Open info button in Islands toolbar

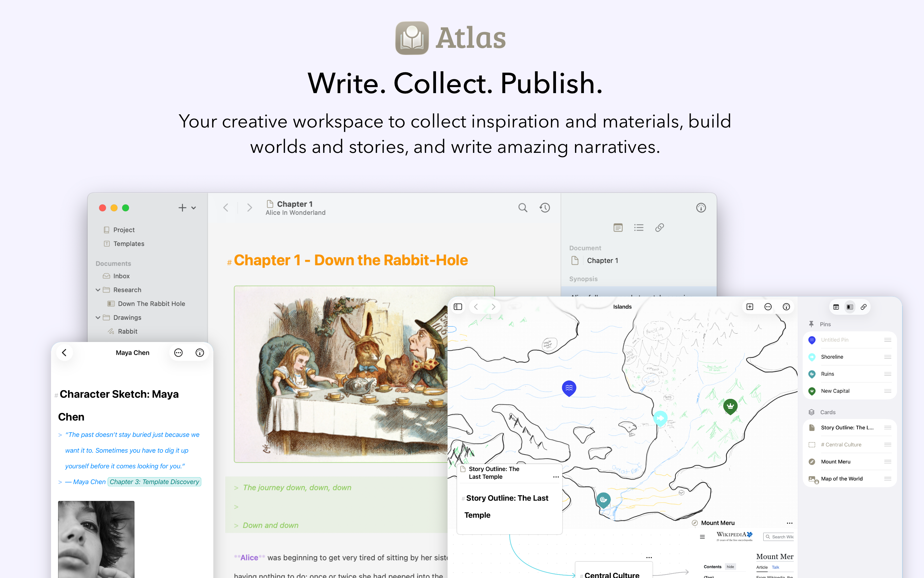pos(786,307)
